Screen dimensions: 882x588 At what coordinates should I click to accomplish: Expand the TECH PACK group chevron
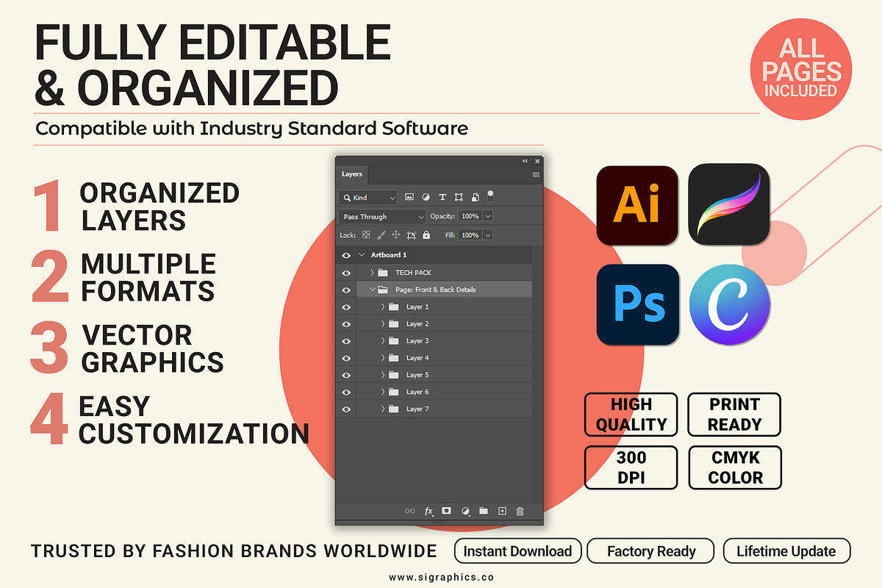372,273
